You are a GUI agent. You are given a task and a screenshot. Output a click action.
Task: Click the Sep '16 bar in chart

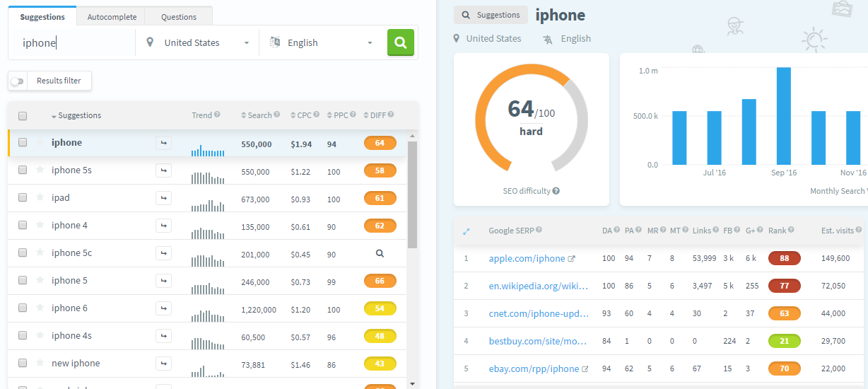coord(783,116)
